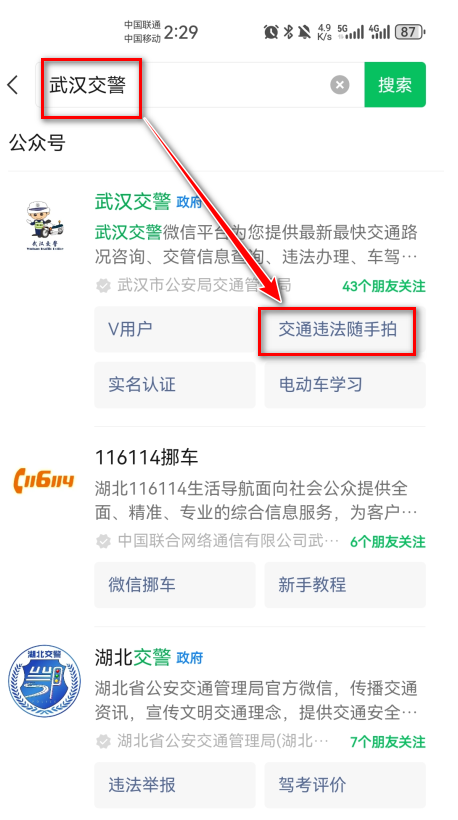Tap 违法举报 under 湖北交警

(175, 785)
